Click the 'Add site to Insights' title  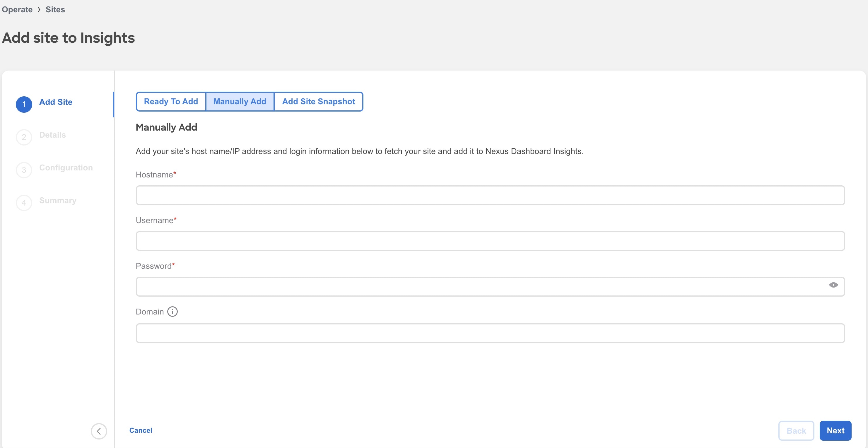69,38
